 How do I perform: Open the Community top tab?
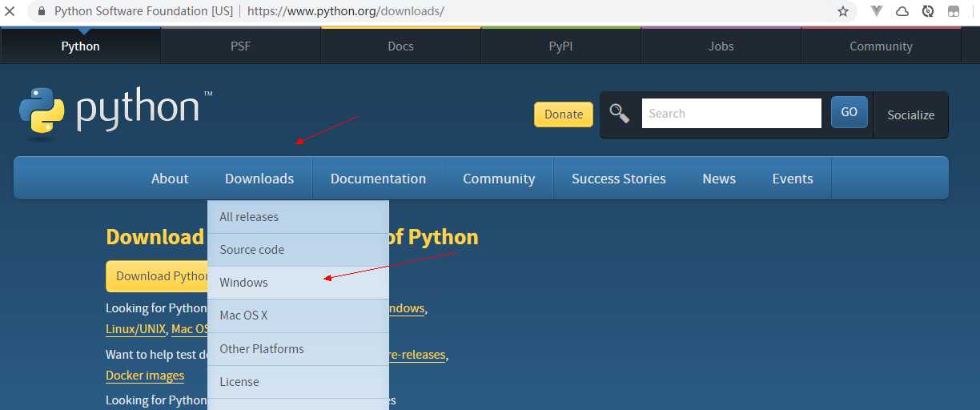coord(881,46)
